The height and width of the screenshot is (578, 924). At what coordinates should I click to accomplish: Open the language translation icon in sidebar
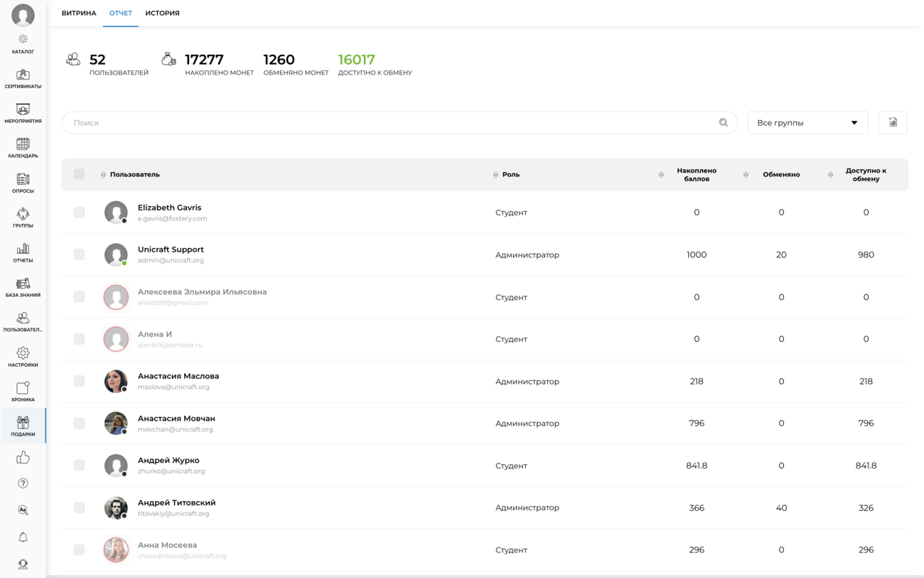pyautogui.click(x=23, y=510)
